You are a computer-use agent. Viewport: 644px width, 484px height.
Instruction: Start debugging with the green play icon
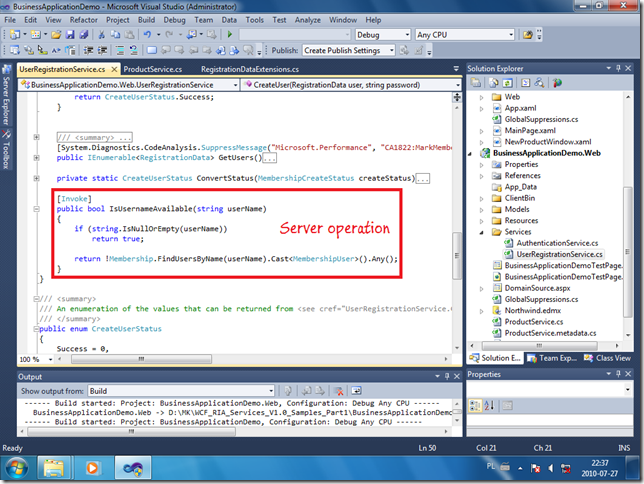click(x=230, y=35)
